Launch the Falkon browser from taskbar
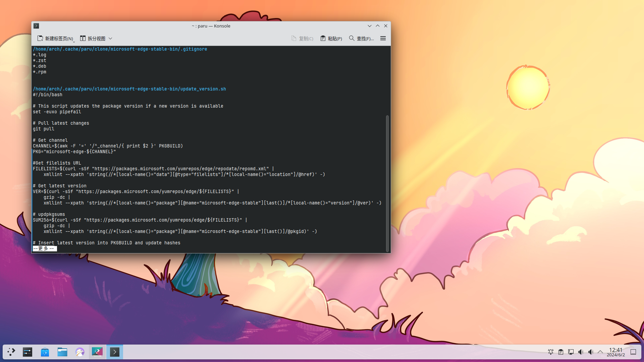This screenshot has height=362, width=644. [x=80, y=352]
